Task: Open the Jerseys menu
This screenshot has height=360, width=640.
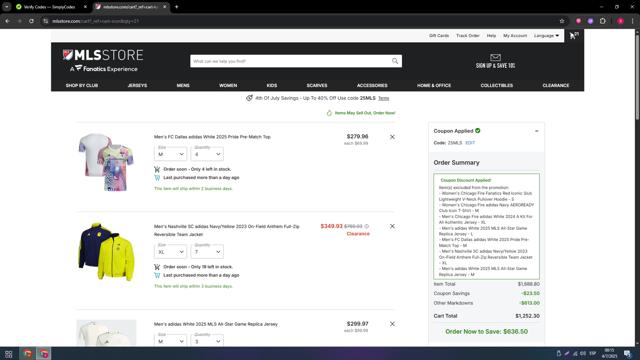Action: 137,85
